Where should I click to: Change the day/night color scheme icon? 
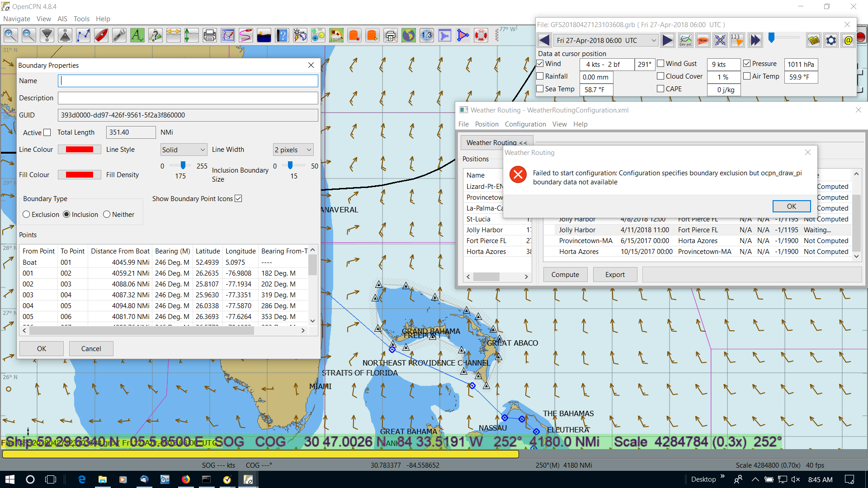point(264,35)
